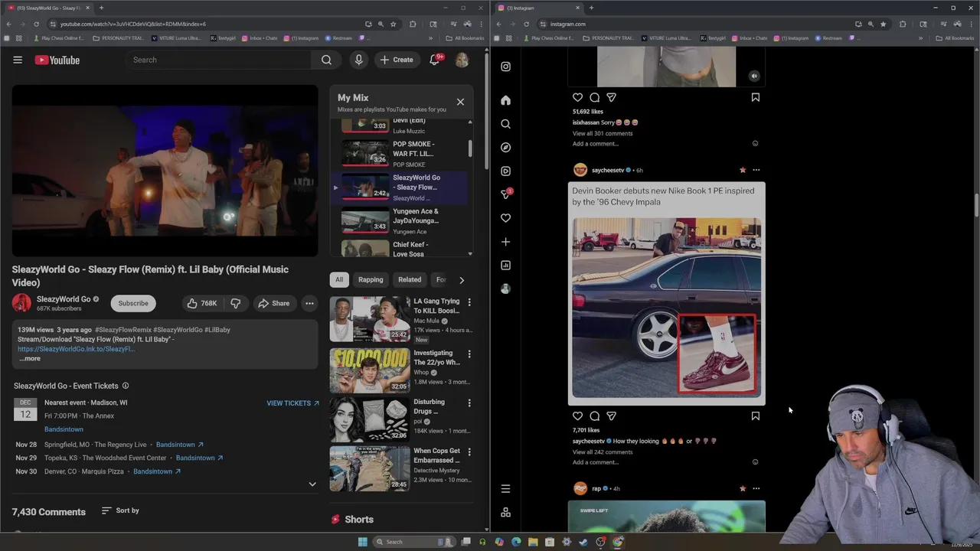The height and width of the screenshot is (551, 980).
Task: Add a comment on saycheesetv post
Action: click(x=595, y=462)
